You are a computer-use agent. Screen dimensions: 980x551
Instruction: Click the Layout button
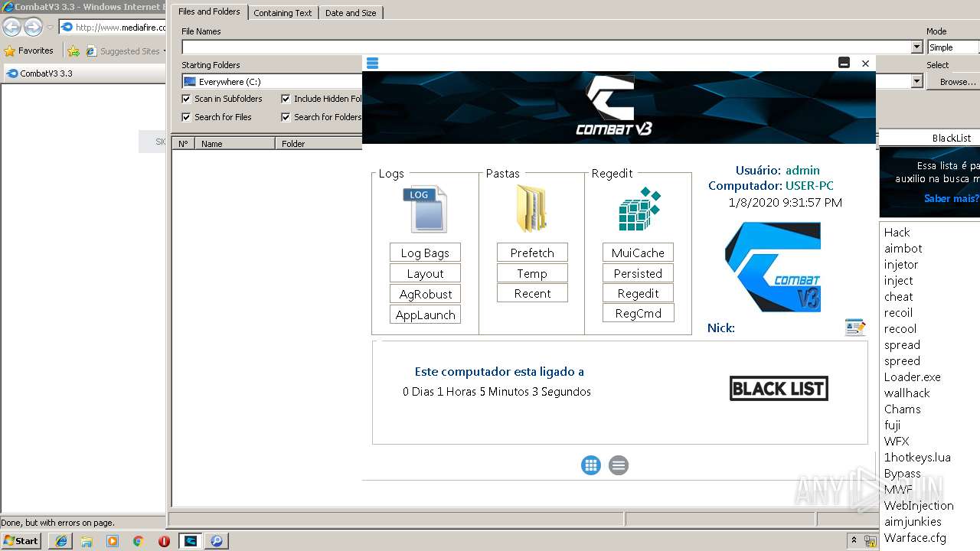click(425, 273)
